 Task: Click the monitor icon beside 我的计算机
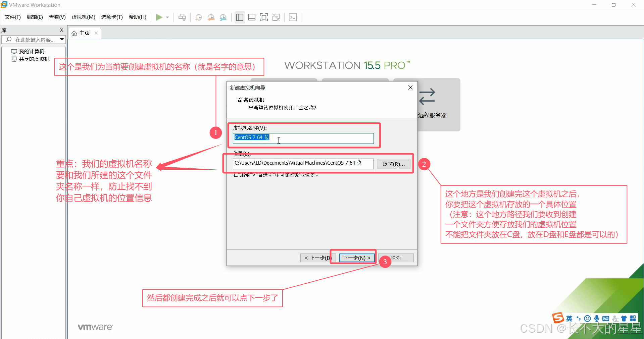coord(14,51)
